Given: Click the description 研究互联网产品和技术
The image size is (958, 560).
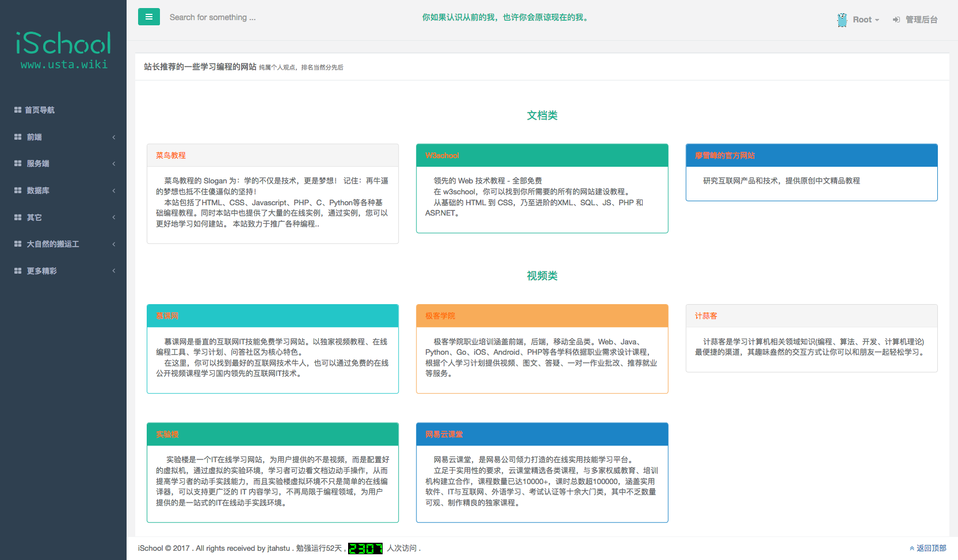Looking at the screenshot, I should pos(781,181).
